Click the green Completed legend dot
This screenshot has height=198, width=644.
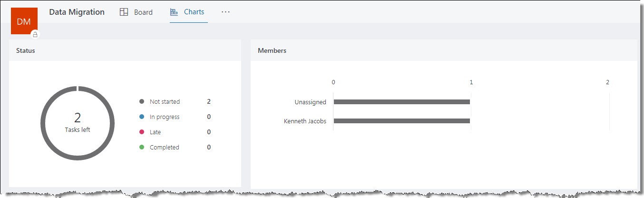[x=141, y=148]
